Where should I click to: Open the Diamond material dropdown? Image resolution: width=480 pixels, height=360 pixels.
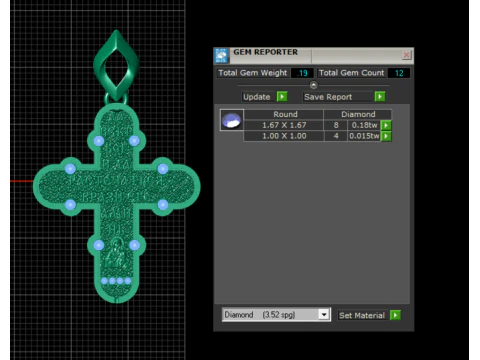[324, 315]
